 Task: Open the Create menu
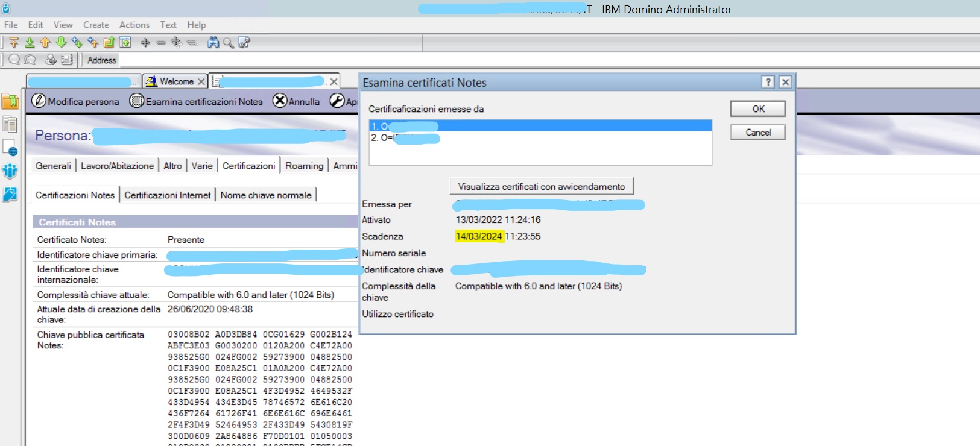point(96,25)
